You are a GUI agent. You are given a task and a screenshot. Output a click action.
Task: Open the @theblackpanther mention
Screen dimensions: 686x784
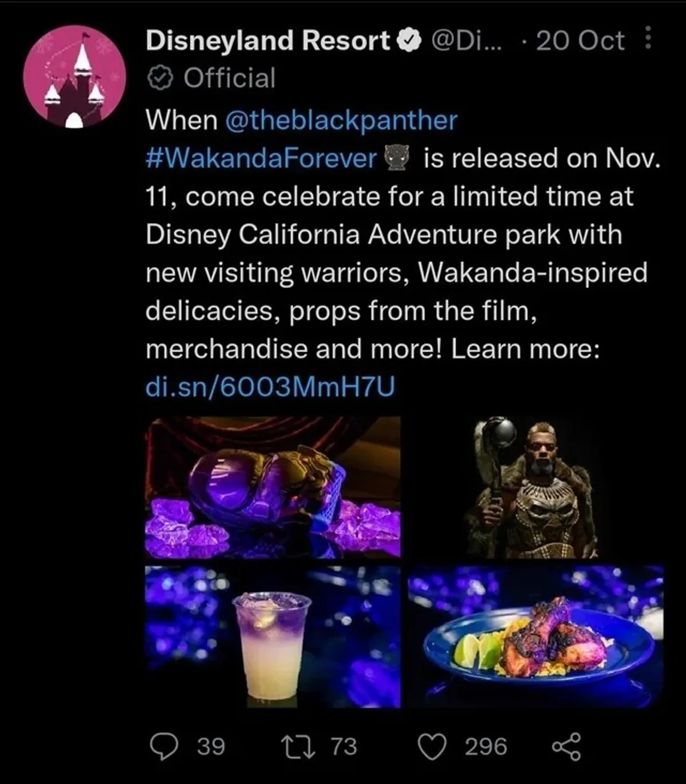pyautogui.click(x=342, y=120)
